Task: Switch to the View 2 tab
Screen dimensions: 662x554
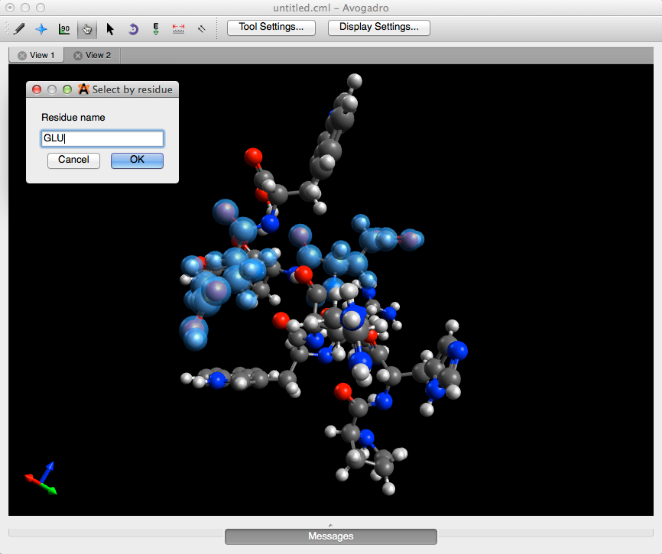Action: [98, 55]
